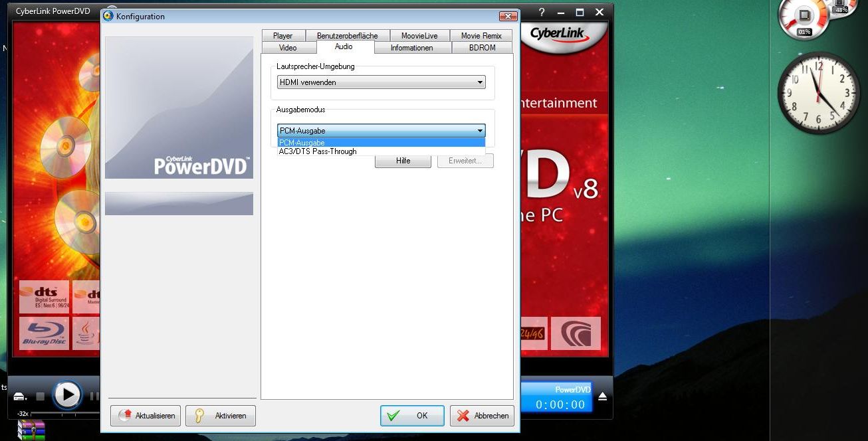Image resolution: width=868 pixels, height=441 pixels.
Task: Click the memory gauge showing 48%
Action: 840,9
